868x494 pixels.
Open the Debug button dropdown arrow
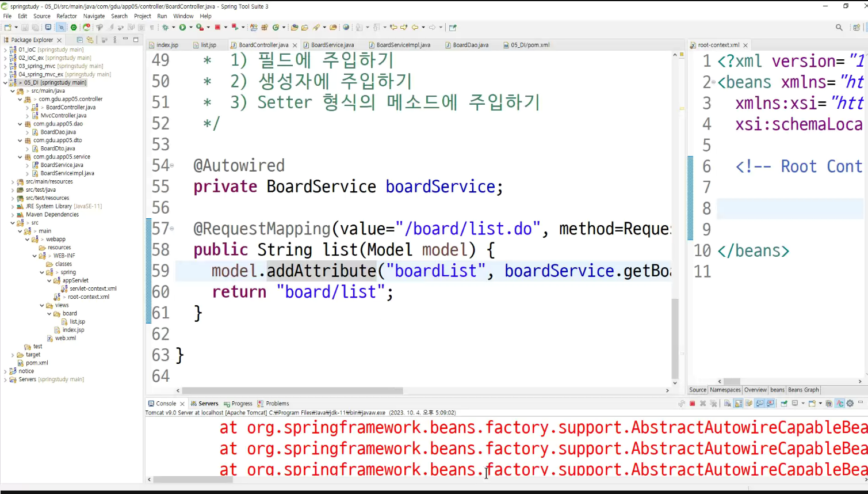(x=174, y=27)
